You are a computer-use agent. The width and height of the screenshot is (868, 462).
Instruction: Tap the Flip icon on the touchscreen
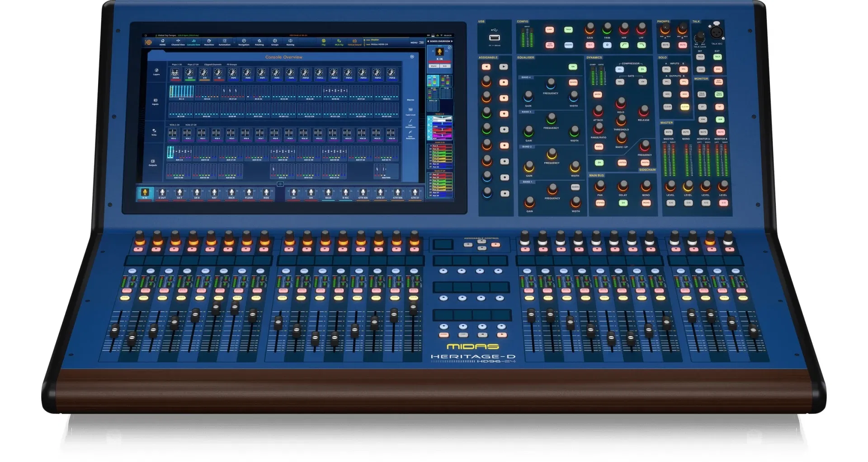(324, 42)
